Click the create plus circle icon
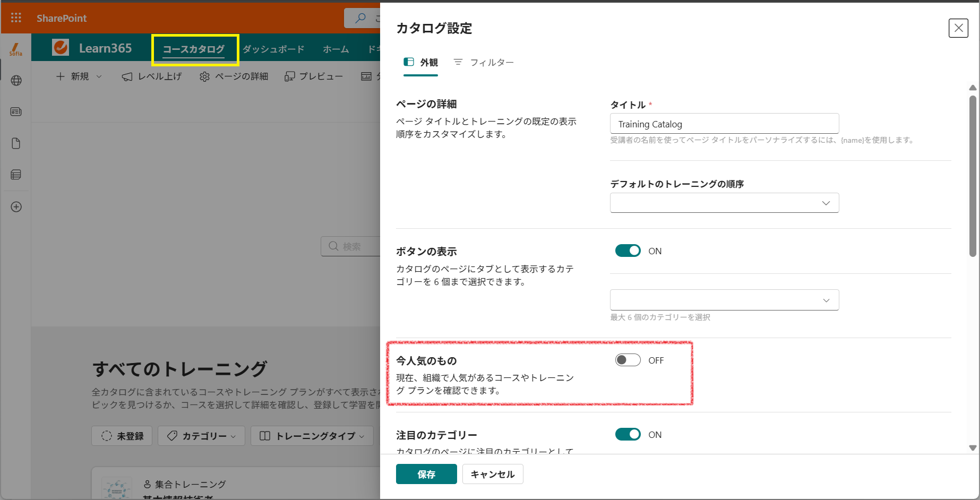The image size is (980, 500). pyautogui.click(x=16, y=207)
